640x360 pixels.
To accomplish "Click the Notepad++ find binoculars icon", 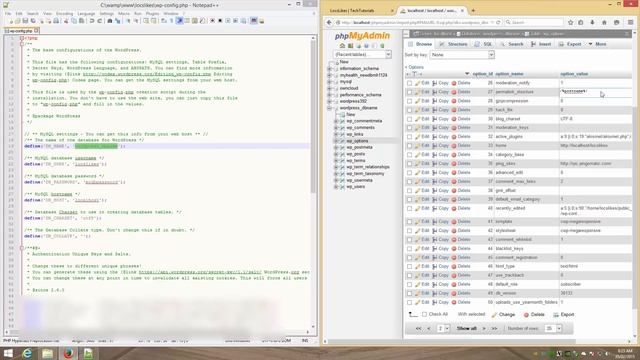I will (110, 21).
